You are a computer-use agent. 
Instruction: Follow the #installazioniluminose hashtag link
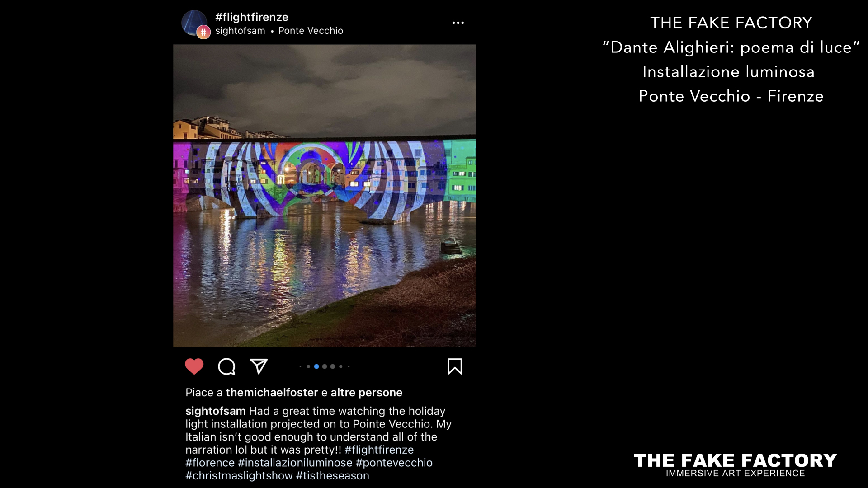(x=295, y=463)
